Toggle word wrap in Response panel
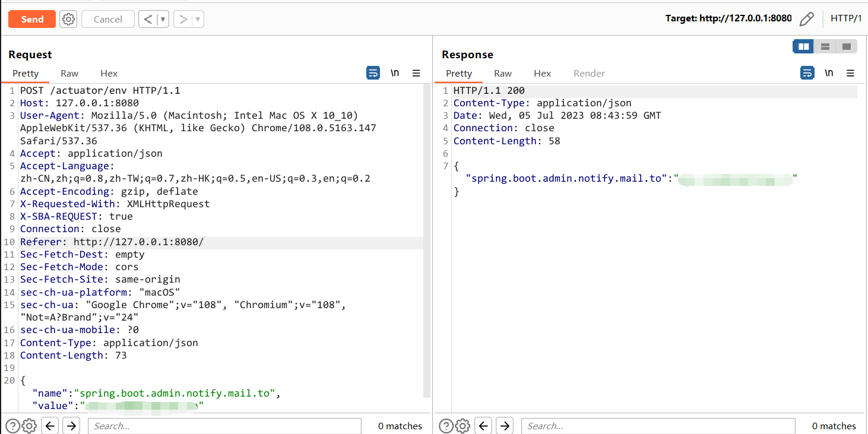 tap(807, 73)
